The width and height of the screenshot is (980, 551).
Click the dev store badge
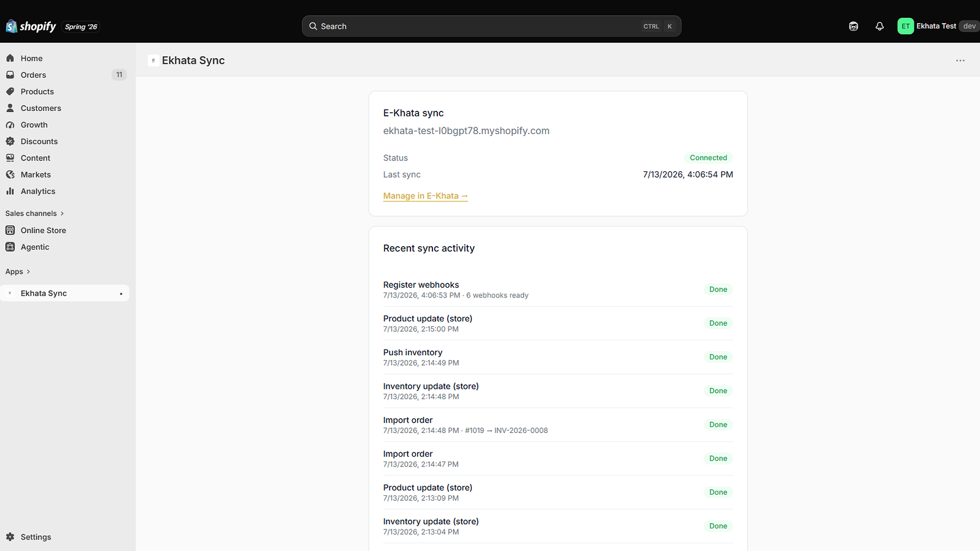tap(969, 26)
